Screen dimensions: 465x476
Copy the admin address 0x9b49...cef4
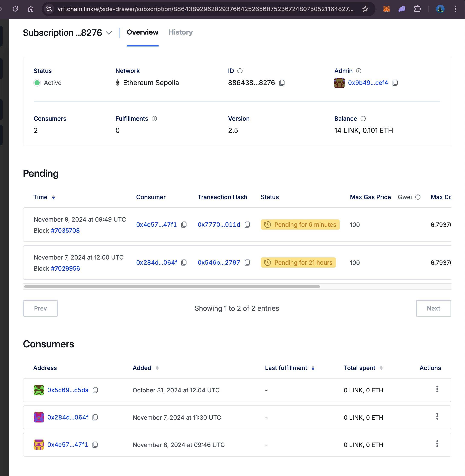(x=395, y=83)
